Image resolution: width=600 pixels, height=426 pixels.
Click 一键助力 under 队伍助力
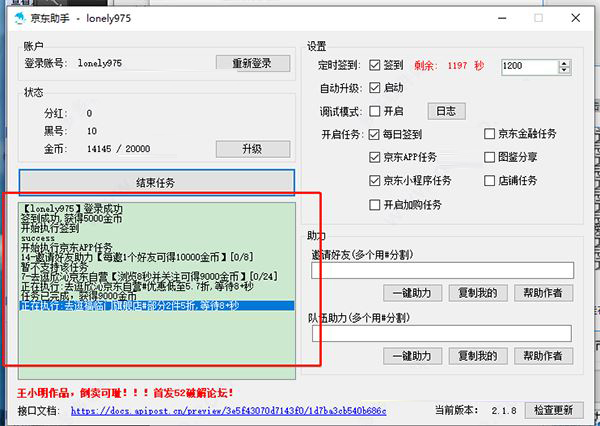click(412, 356)
